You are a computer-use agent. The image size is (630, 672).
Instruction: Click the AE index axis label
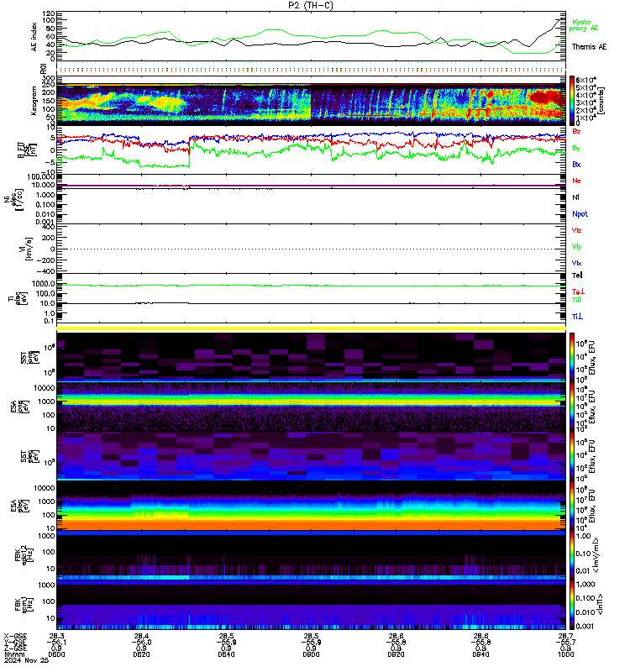(x=34, y=37)
